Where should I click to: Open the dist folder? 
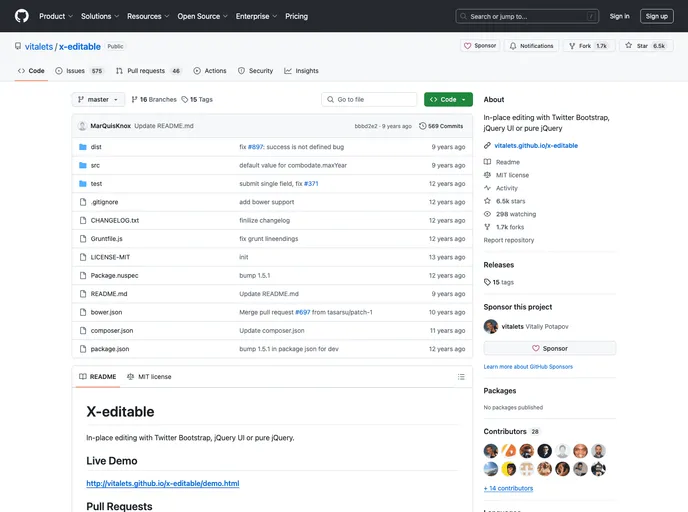tap(96, 147)
